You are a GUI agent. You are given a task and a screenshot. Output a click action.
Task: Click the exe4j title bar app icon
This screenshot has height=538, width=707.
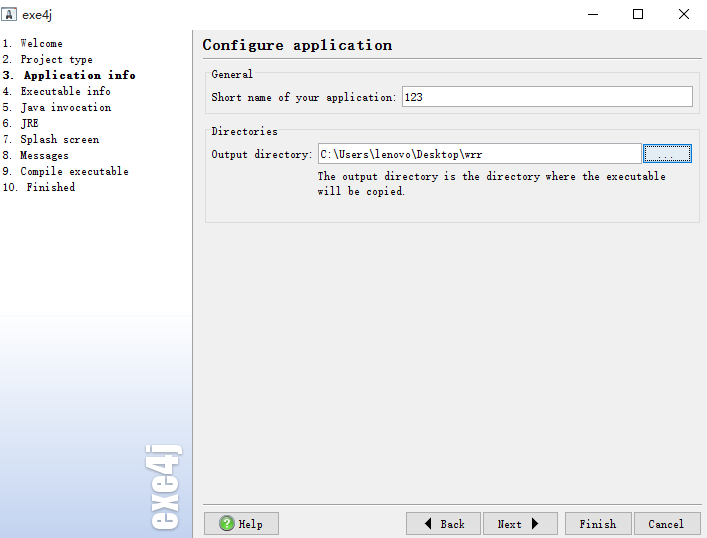click(x=9, y=14)
